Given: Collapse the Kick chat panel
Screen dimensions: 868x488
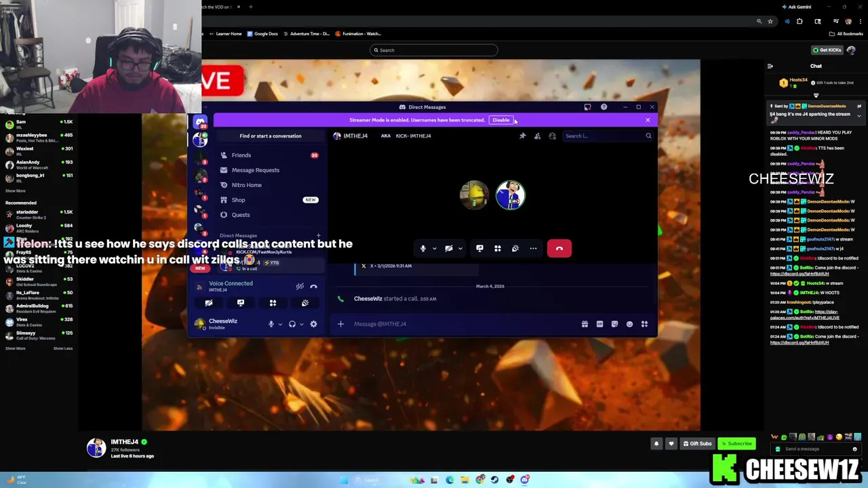Looking at the screenshot, I should (770, 66).
